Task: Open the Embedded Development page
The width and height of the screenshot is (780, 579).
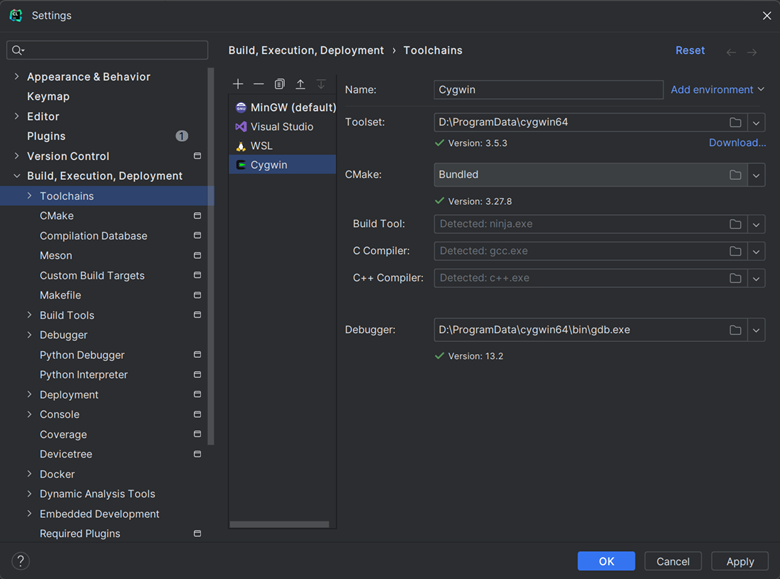Action: coord(99,514)
